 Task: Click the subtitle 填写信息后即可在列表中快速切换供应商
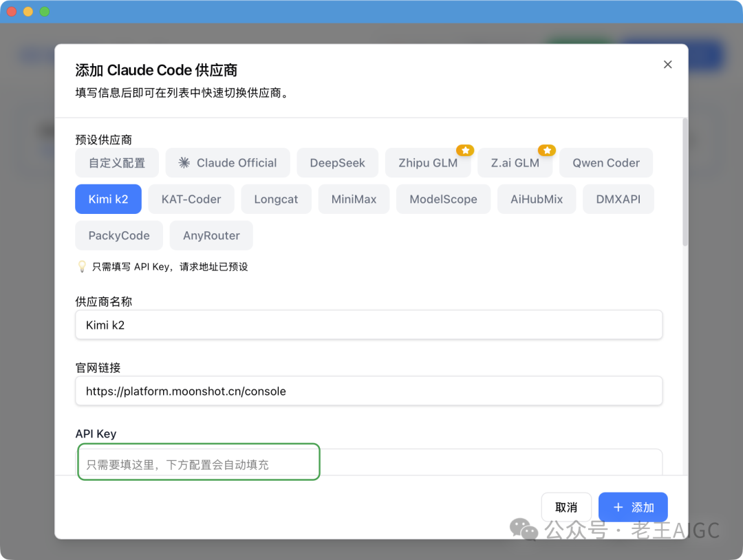[x=182, y=93]
